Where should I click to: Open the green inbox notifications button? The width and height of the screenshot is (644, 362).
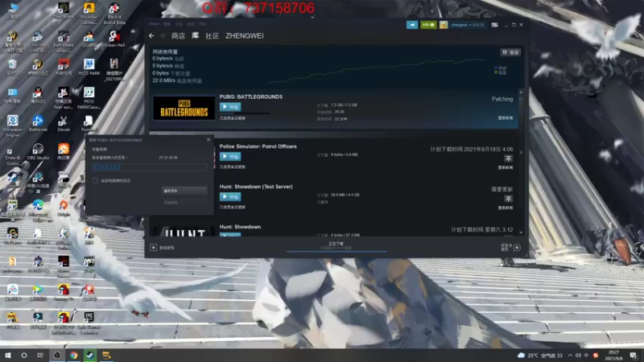tap(428, 25)
